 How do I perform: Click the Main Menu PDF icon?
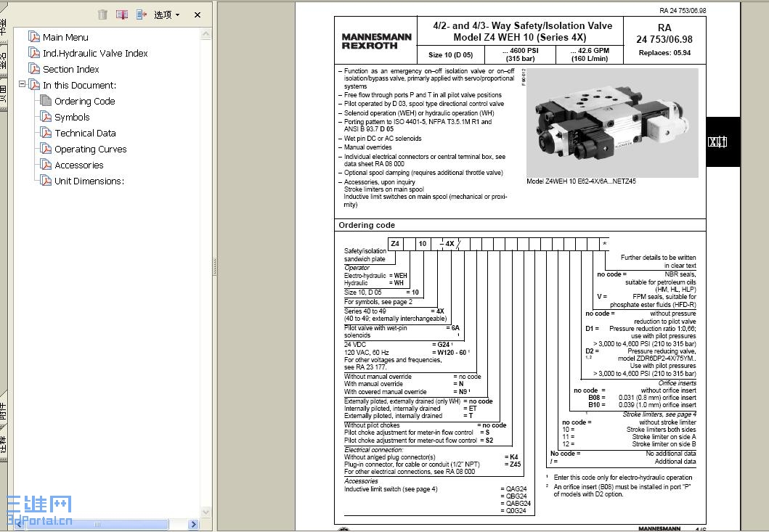pyautogui.click(x=34, y=37)
